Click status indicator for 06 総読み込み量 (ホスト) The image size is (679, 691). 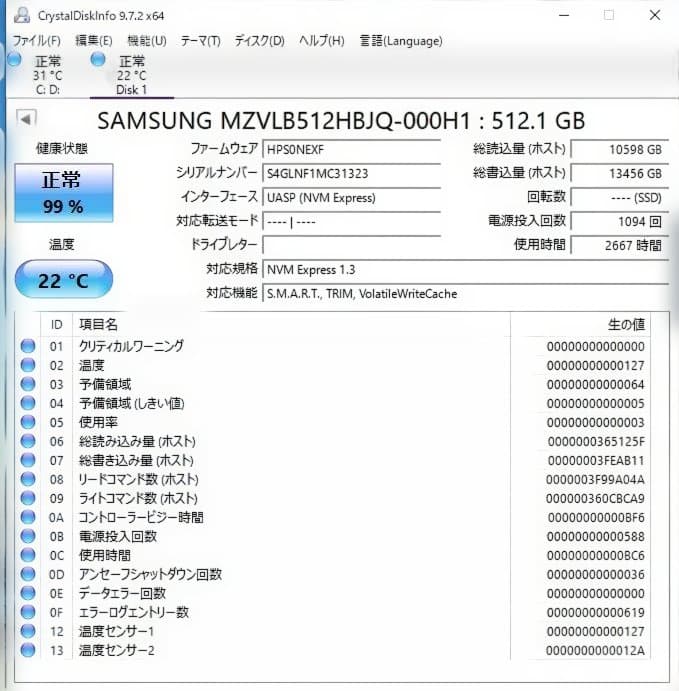click(28, 441)
